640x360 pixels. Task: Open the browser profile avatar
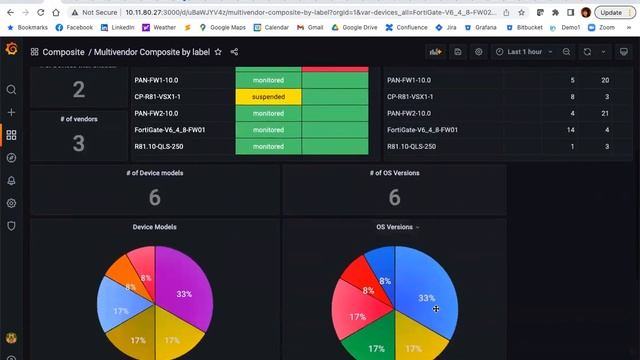586,13
